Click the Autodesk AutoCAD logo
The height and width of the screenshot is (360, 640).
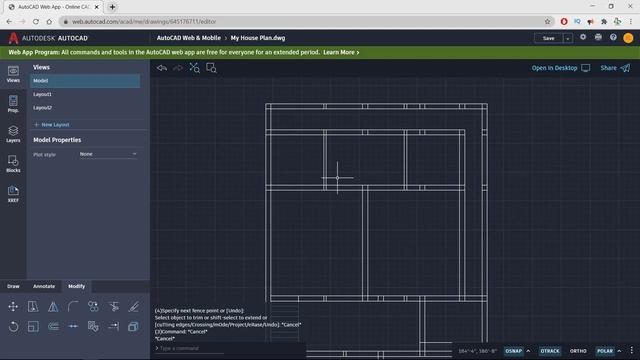48,38
